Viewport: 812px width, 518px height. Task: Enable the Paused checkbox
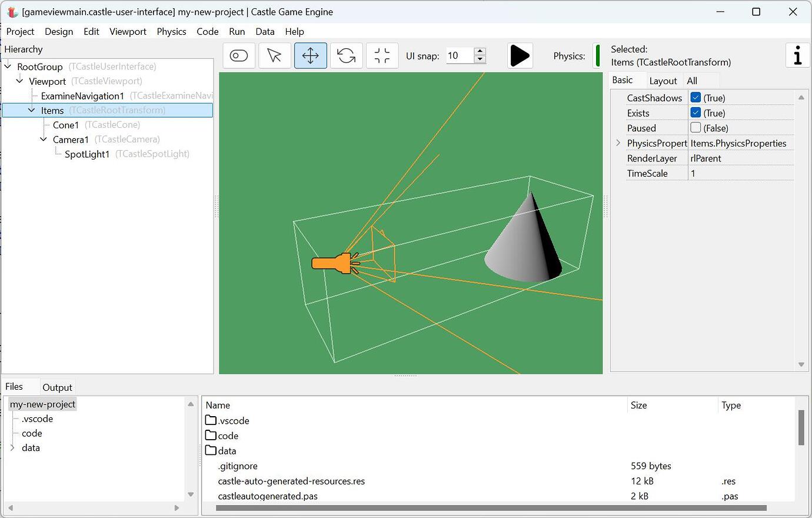click(695, 128)
